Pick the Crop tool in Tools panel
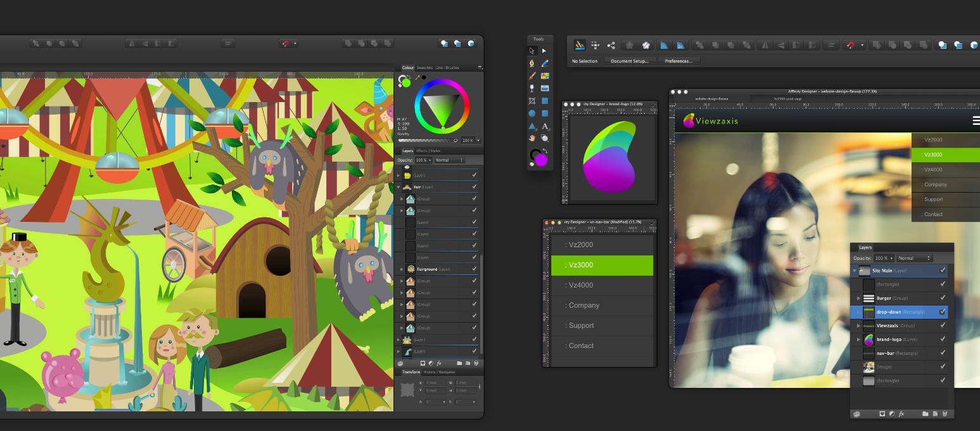 532,101
